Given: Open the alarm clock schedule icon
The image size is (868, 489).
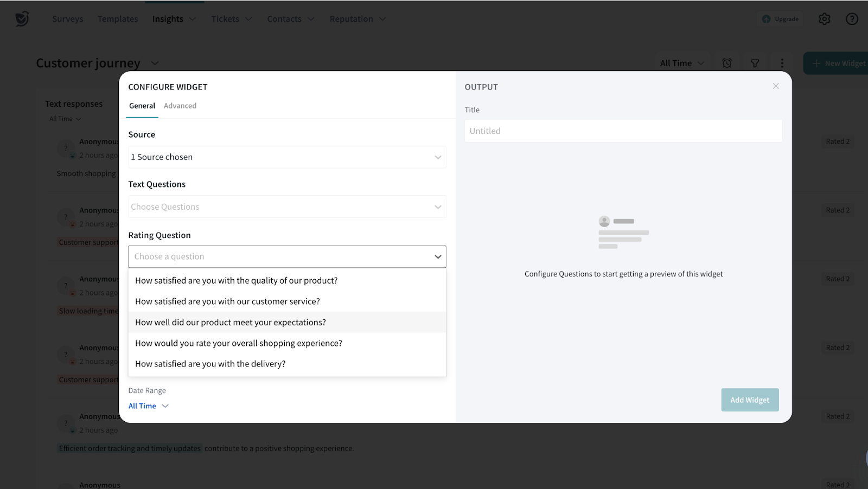Looking at the screenshot, I should click(x=727, y=63).
